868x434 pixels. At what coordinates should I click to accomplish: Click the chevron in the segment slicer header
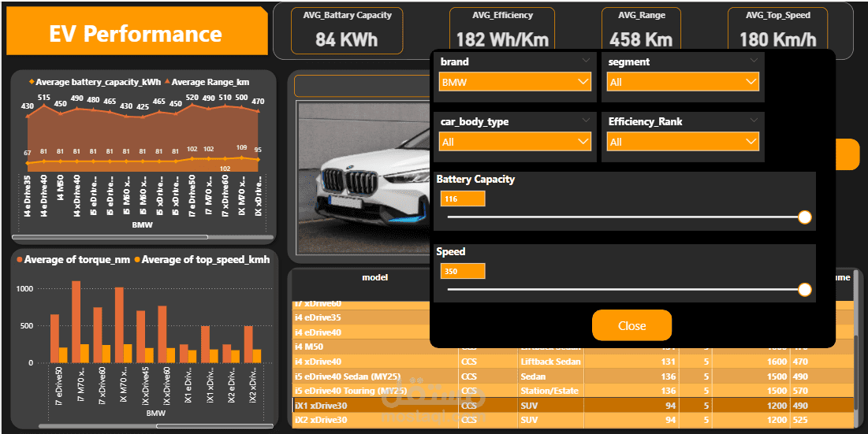[754, 60]
